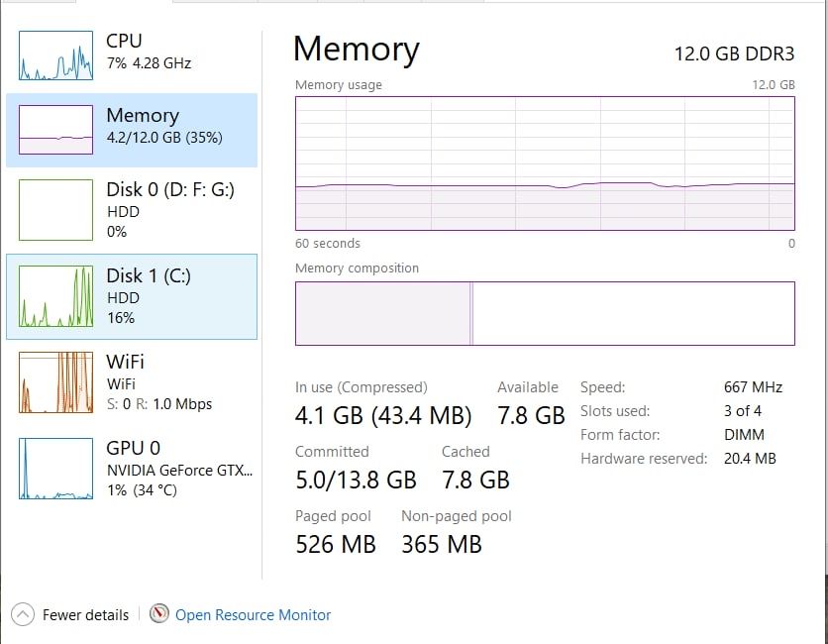828x644 pixels.
Task: Show NVIDIA GeForce GTX GPU 0 details
Action: coord(178,469)
